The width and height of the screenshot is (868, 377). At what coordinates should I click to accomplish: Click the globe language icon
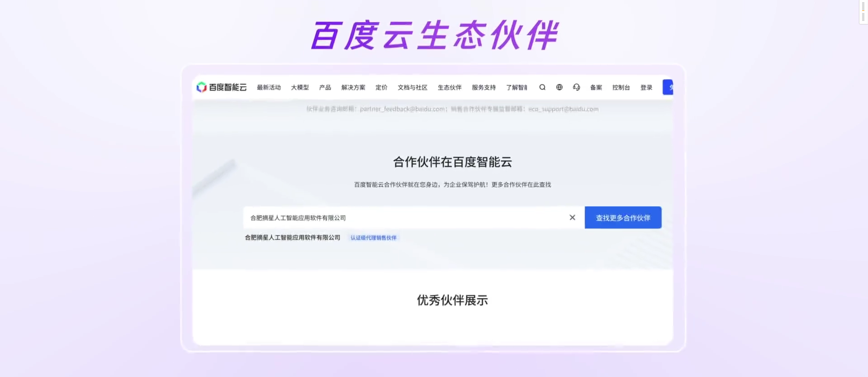tap(560, 87)
